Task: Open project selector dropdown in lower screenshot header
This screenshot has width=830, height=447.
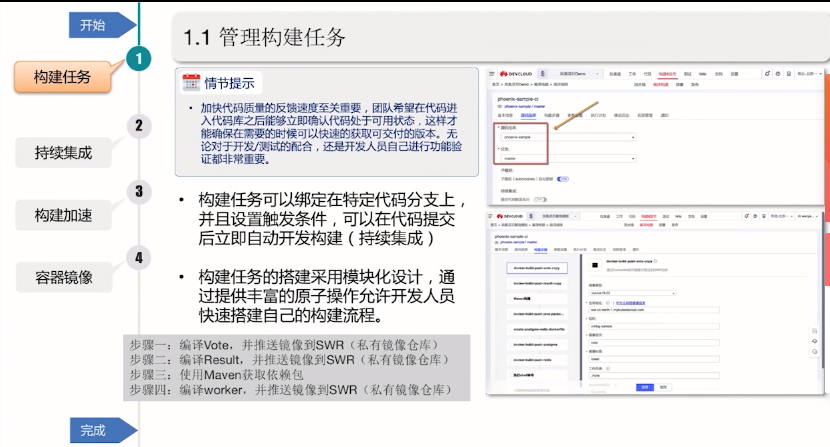Action: coord(559,216)
